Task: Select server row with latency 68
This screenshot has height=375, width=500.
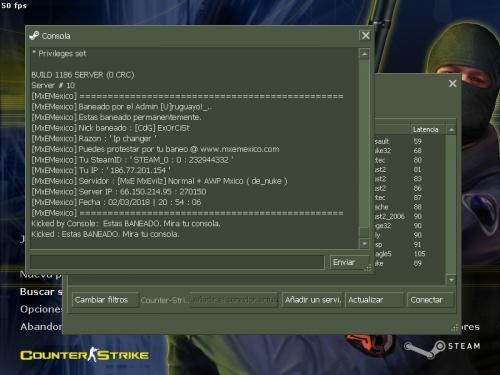Action: click(x=410, y=151)
